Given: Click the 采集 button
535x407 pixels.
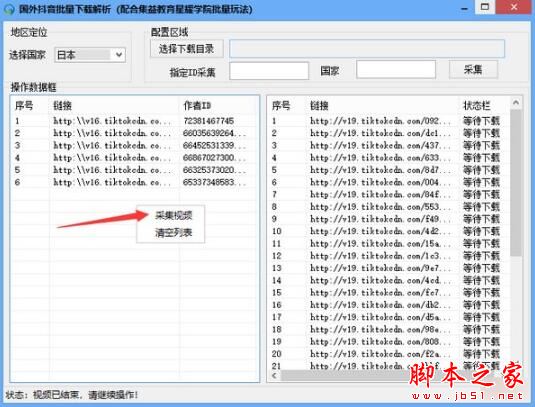Looking at the screenshot, I should coord(473,70).
